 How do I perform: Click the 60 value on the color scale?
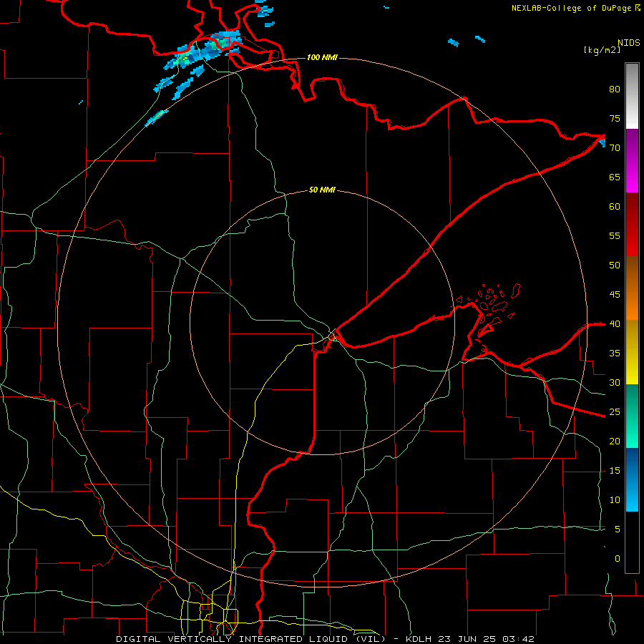615,207
